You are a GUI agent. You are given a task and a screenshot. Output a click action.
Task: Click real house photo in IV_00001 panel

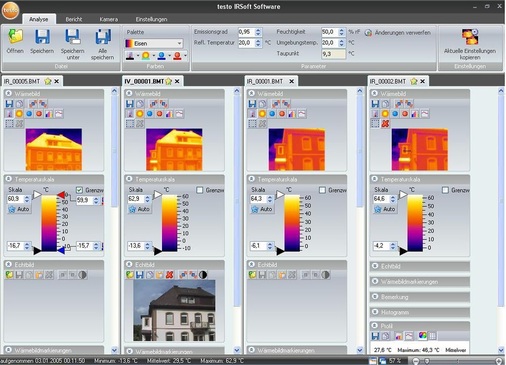pyautogui.click(x=174, y=310)
